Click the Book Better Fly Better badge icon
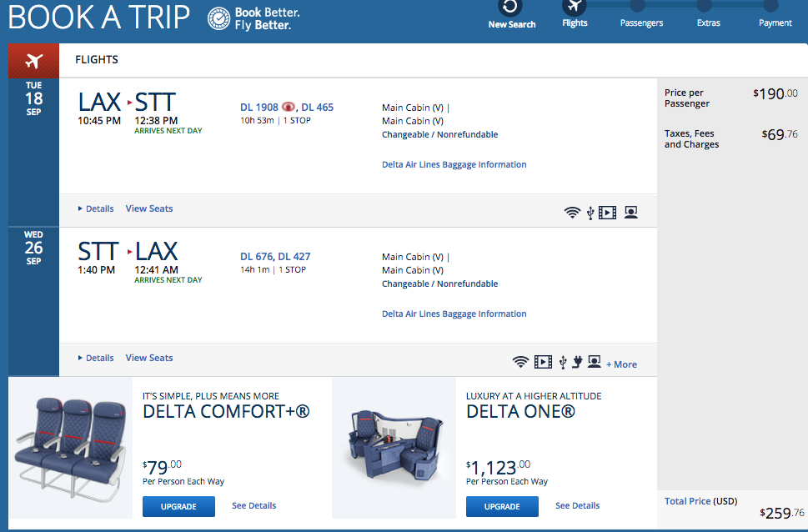This screenshot has height=532, width=808. point(218,18)
